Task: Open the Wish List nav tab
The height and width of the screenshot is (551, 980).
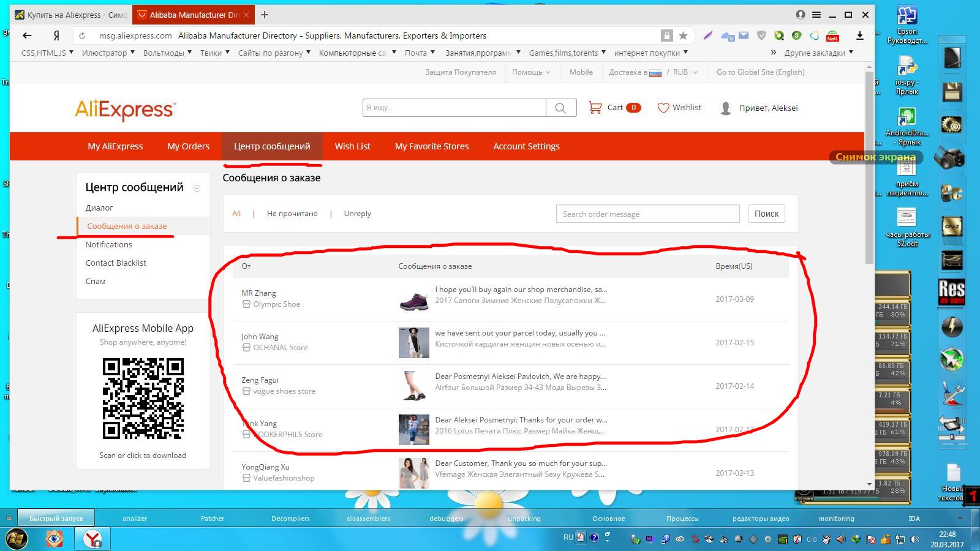Action: pyautogui.click(x=352, y=146)
